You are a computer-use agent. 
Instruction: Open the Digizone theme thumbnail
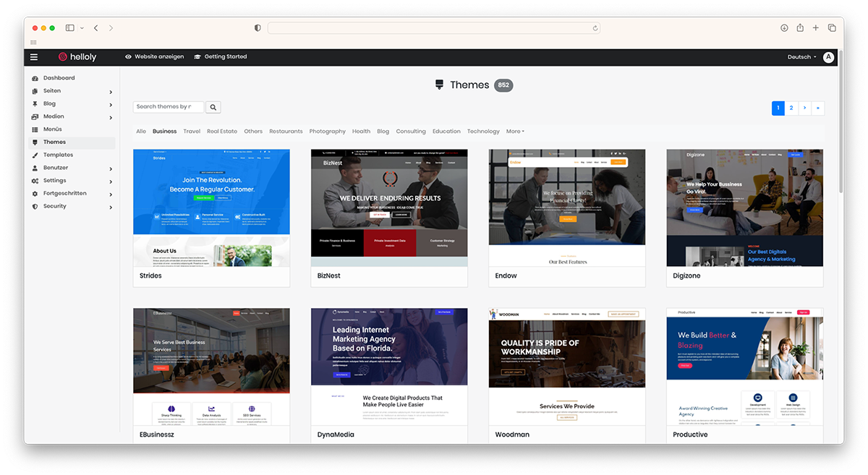(745, 207)
